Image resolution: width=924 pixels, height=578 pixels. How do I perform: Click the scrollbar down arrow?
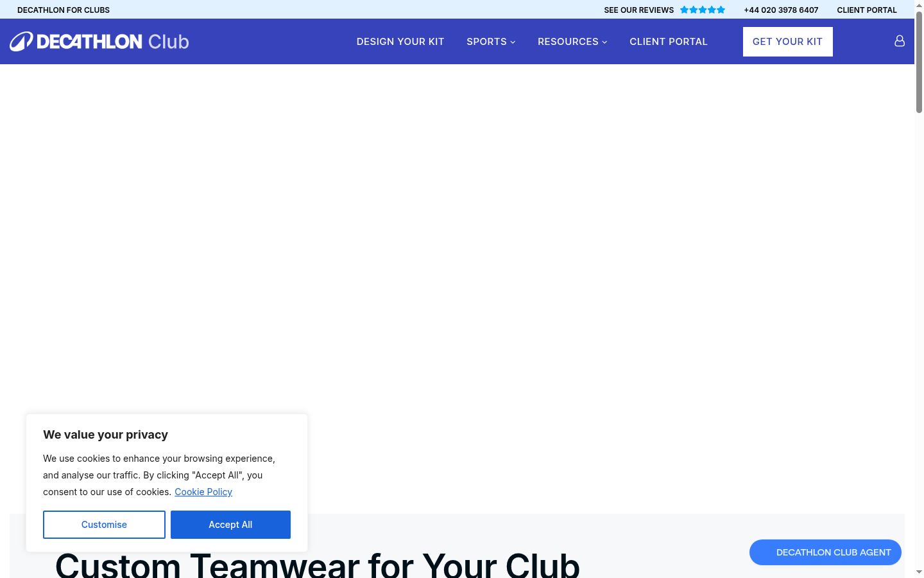pos(919,572)
